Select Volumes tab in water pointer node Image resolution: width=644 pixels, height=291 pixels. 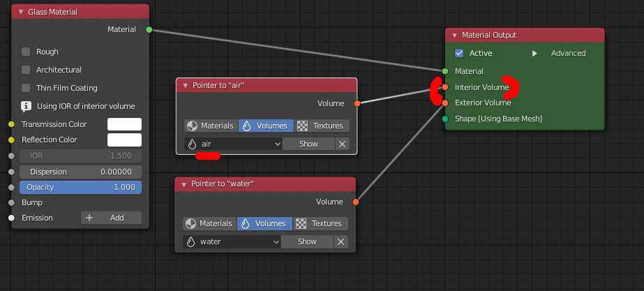264,223
